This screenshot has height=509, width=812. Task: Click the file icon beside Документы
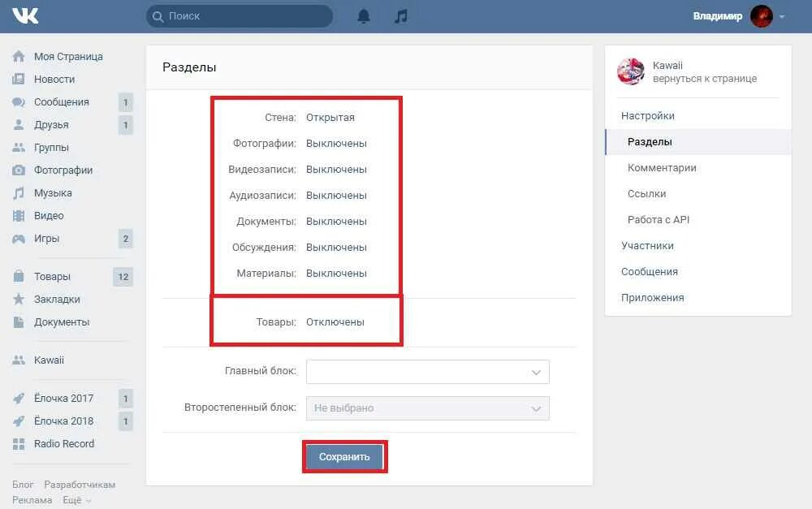[19, 322]
